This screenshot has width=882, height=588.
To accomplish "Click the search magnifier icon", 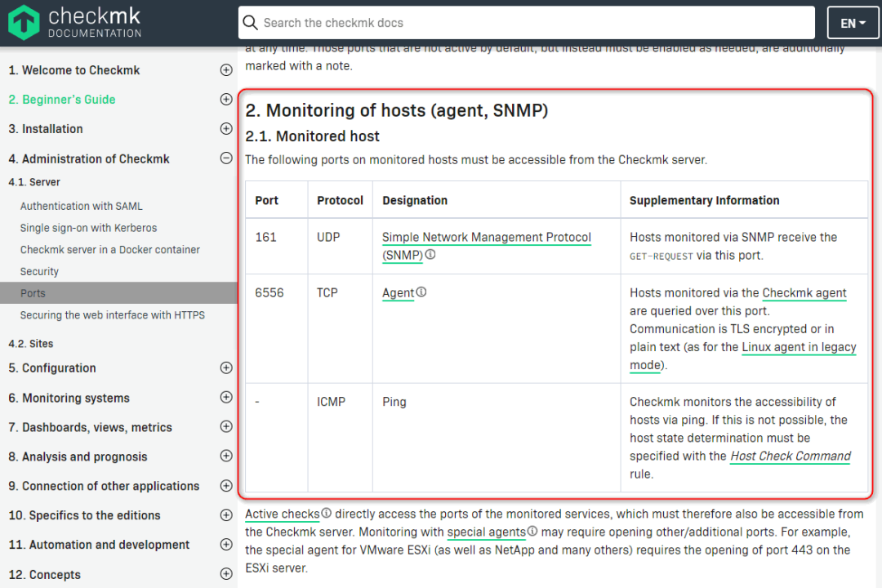I will pyautogui.click(x=250, y=23).
